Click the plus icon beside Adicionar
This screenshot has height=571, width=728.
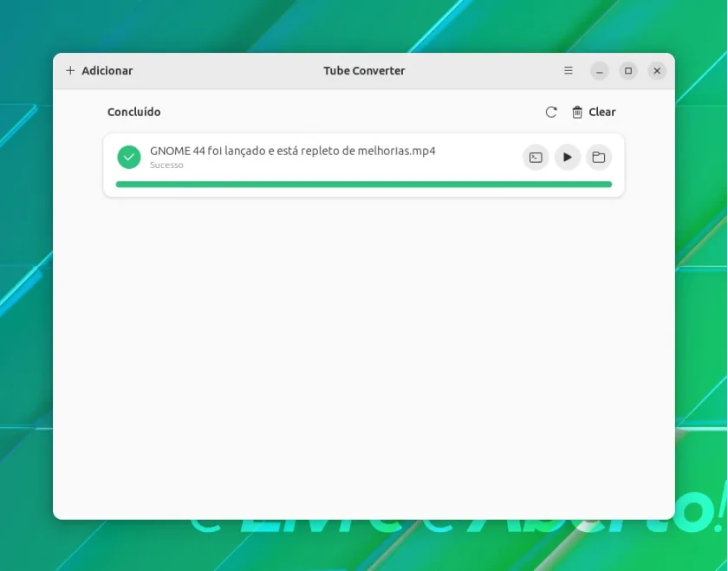[70, 70]
